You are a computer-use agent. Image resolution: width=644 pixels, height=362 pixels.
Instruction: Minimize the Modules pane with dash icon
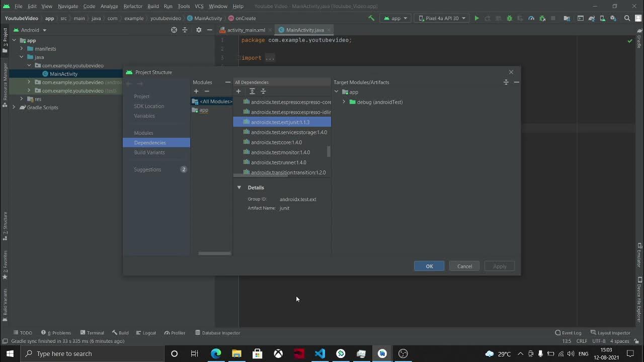click(x=228, y=82)
